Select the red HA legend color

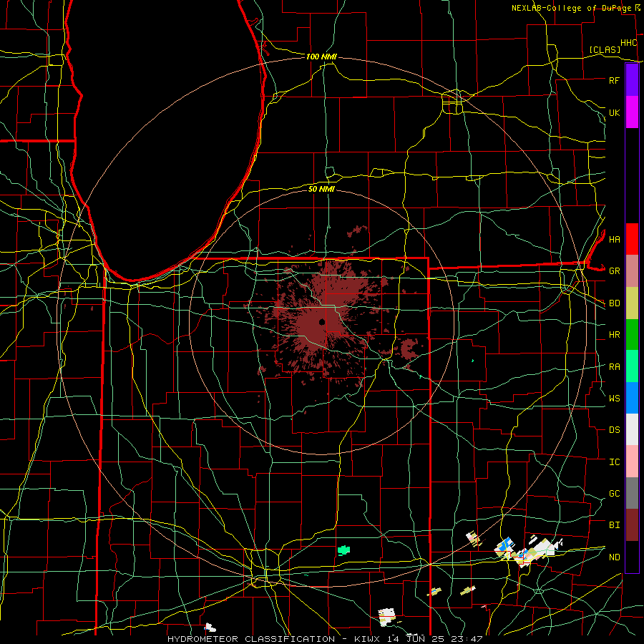[x=632, y=239]
